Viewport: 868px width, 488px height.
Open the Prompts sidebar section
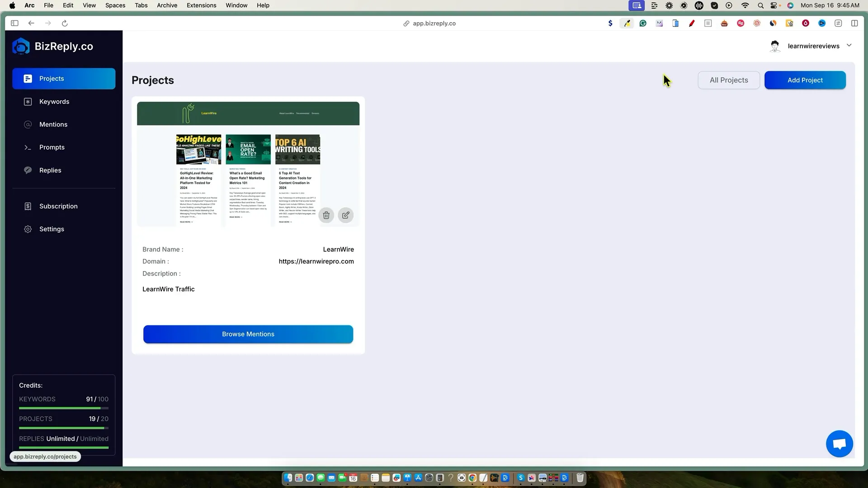click(x=52, y=147)
